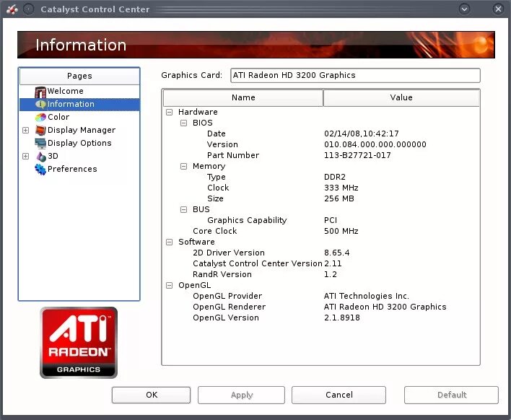Open the Display Options page
This screenshot has width=511, height=420.
[x=79, y=143]
